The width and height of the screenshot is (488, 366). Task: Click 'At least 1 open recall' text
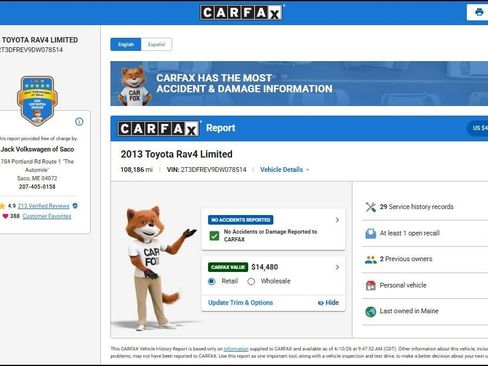pos(410,233)
